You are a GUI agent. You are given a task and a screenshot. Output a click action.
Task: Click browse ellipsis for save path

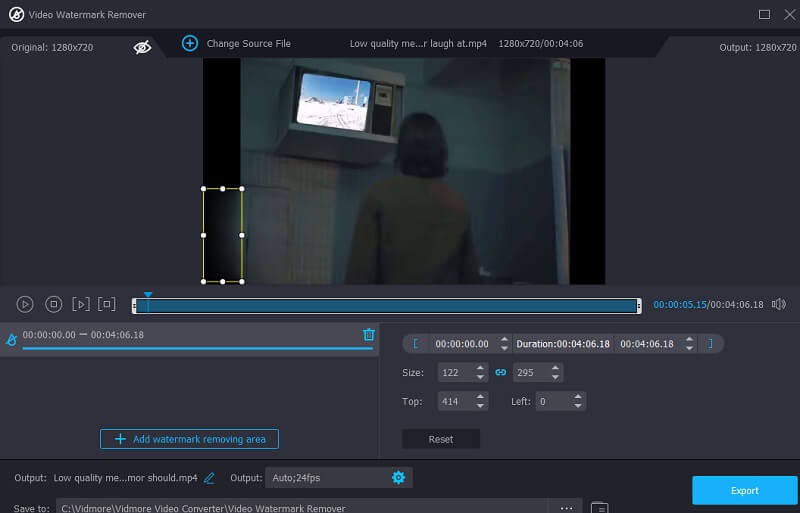(x=565, y=508)
